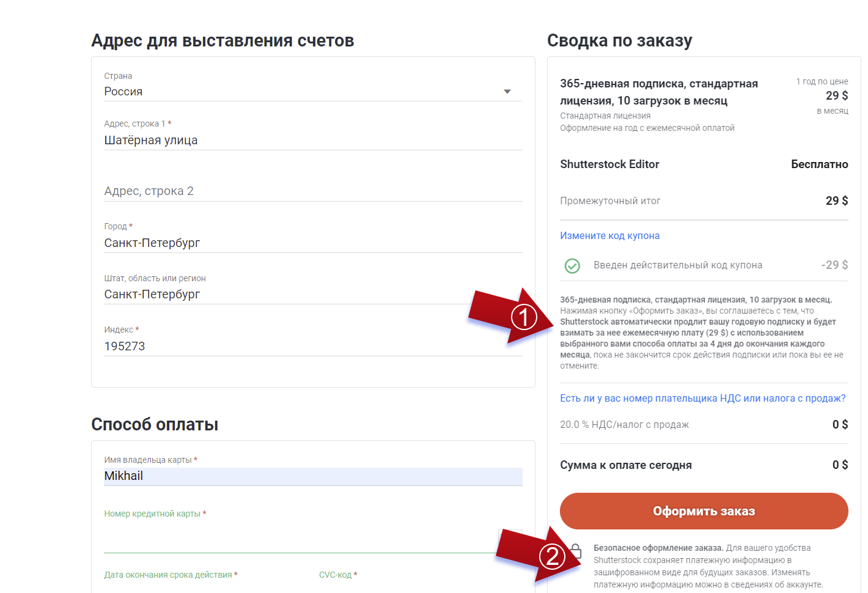Open the Измените код купона link

click(x=609, y=235)
